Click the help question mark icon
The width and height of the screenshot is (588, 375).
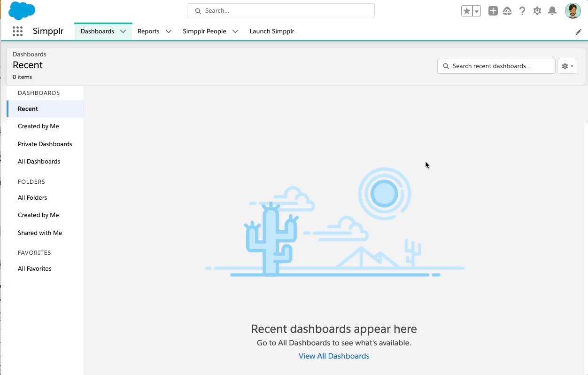[522, 10]
